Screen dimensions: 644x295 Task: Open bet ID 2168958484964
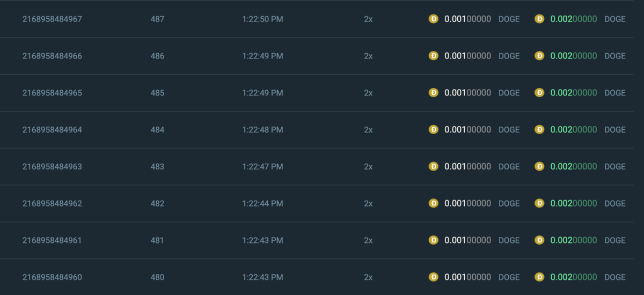(x=52, y=130)
